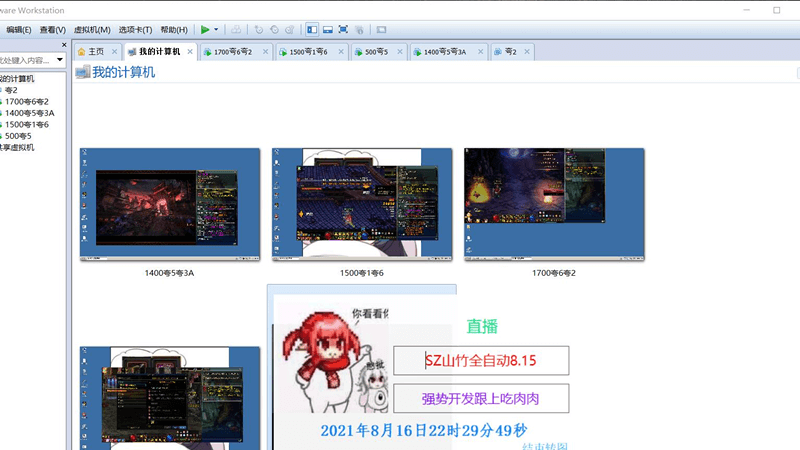800x450 pixels.
Task: Open the 查看(V) menu
Action: [x=53, y=30]
